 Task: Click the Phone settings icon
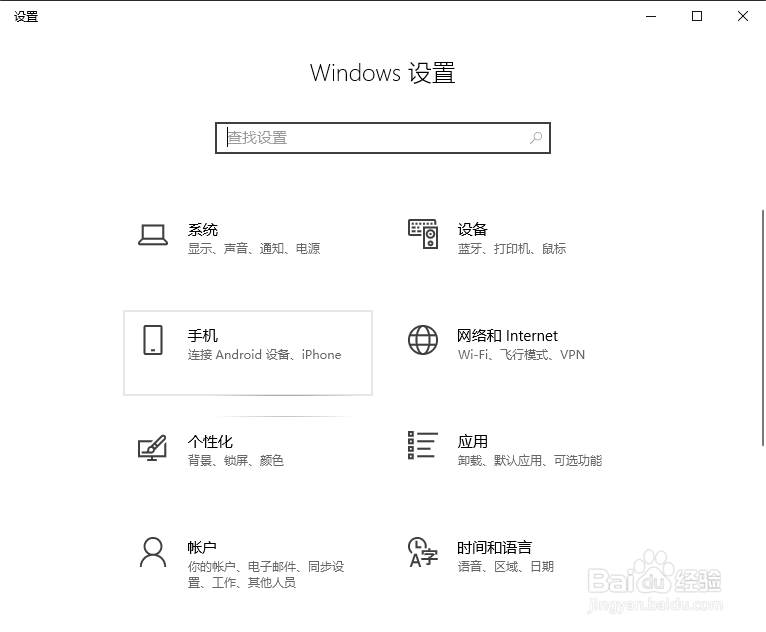coord(153,340)
